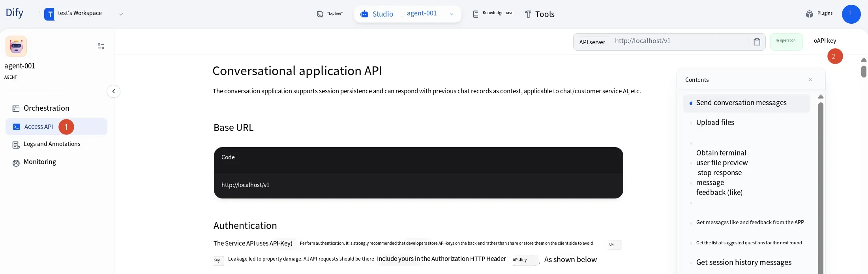Image resolution: width=868 pixels, height=274 pixels.
Task: Select Access API in the sidebar
Action: (x=56, y=127)
